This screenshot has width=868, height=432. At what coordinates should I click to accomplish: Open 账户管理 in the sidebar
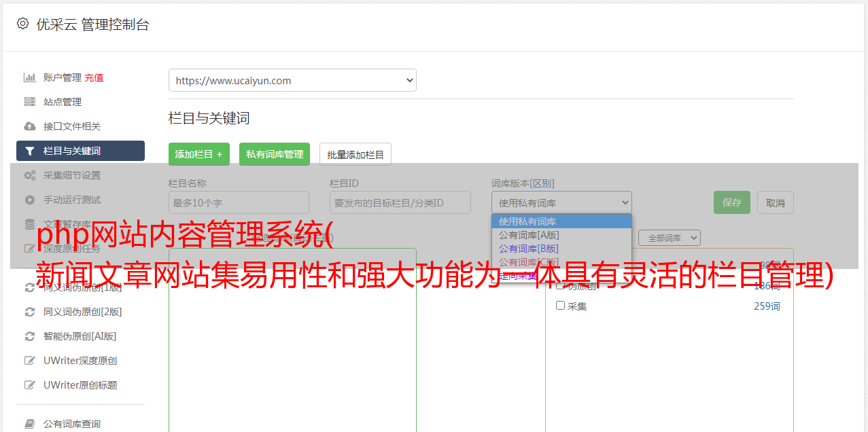[x=63, y=77]
